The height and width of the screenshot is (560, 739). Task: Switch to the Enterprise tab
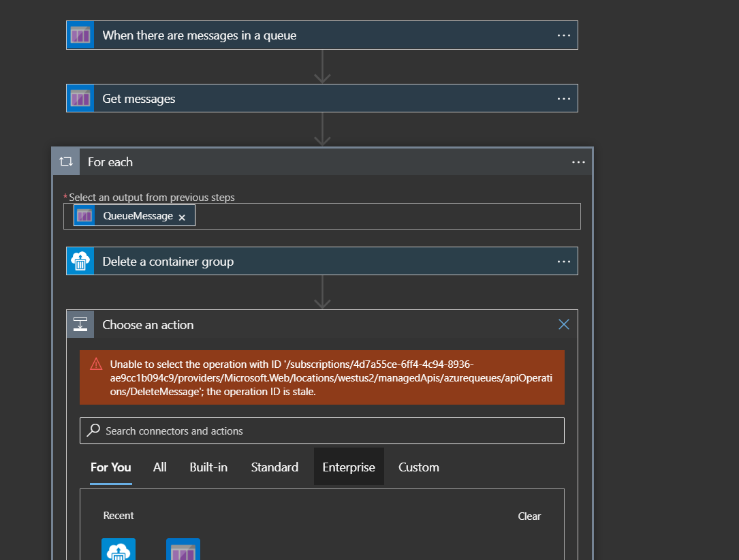pyautogui.click(x=349, y=467)
